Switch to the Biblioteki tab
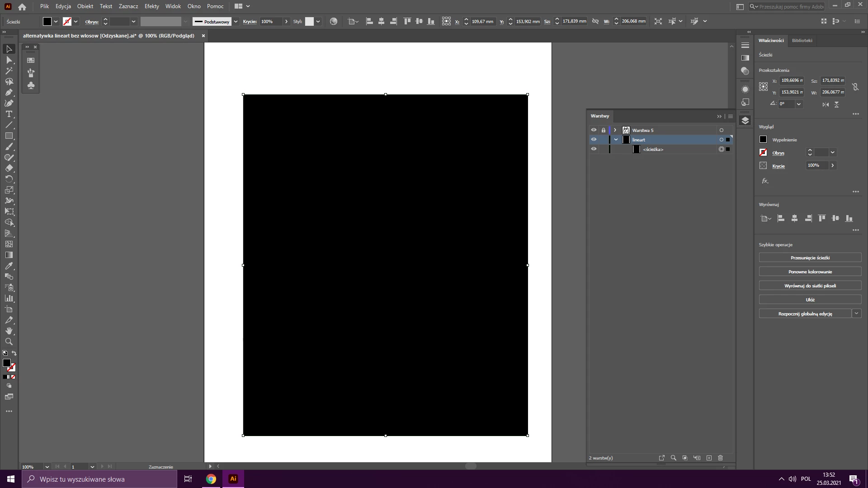The image size is (868, 488). click(x=802, y=41)
